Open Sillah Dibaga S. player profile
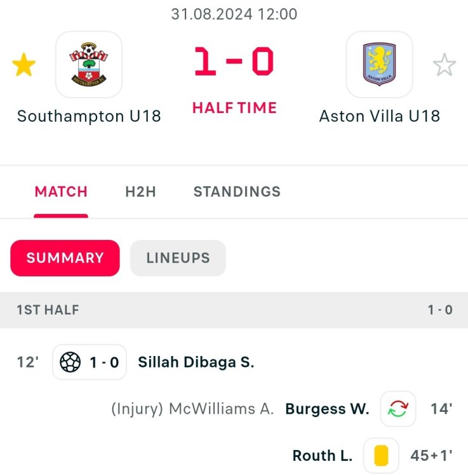 click(x=196, y=362)
